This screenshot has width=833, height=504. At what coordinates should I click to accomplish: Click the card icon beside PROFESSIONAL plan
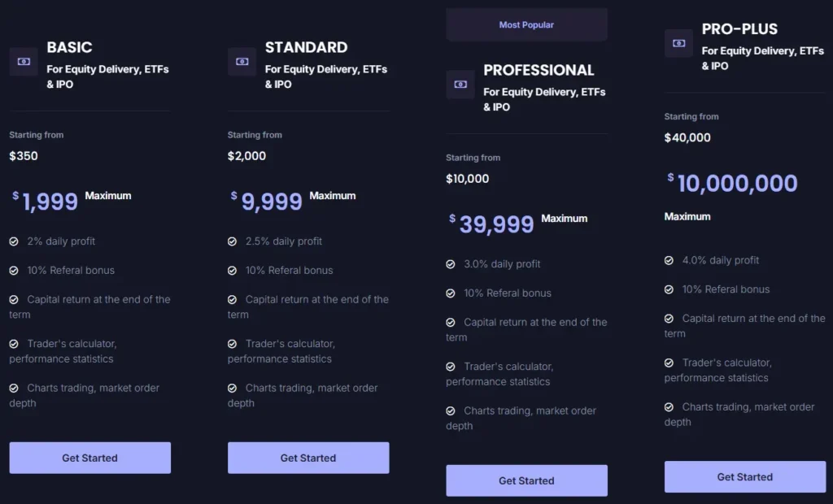coord(460,84)
